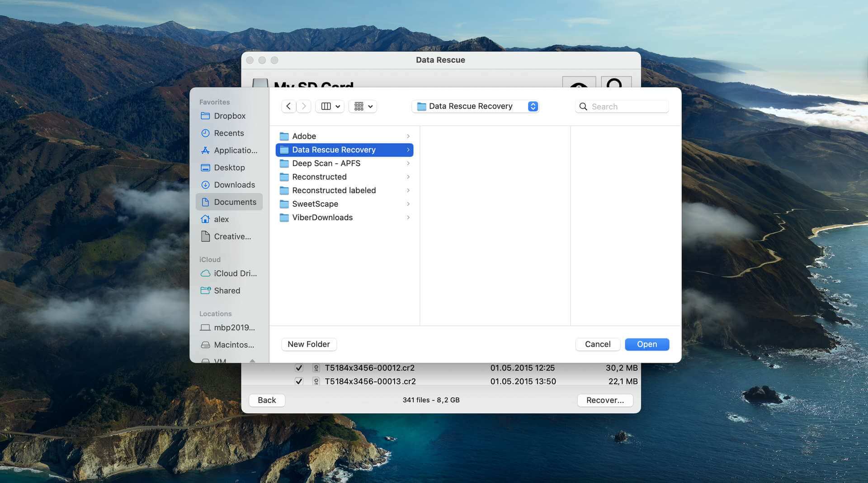Expand Reconstructed folder chevron
The width and height of the screenshot is (868, 483).
point(408,177)
